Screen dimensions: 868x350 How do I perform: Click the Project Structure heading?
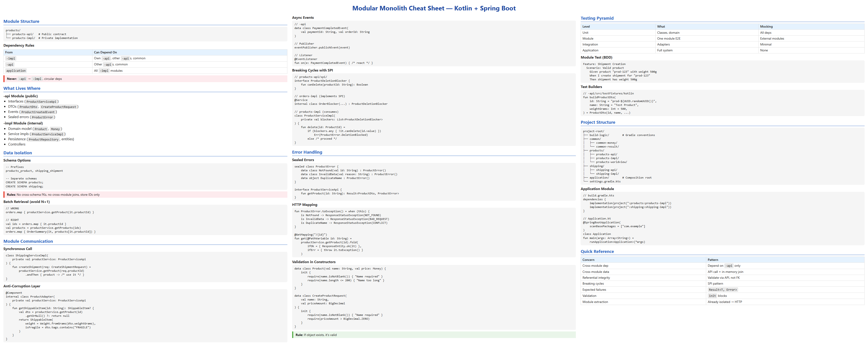click(598, 122)
